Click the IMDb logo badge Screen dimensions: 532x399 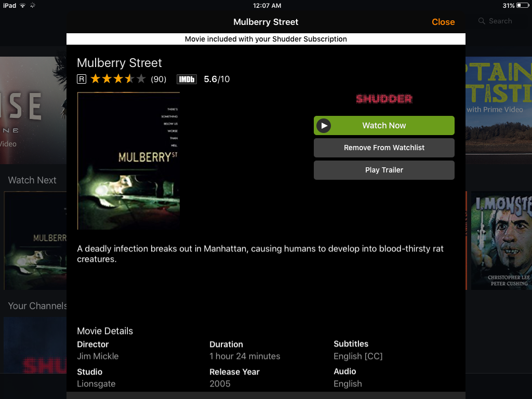click(x=187, y=79)
